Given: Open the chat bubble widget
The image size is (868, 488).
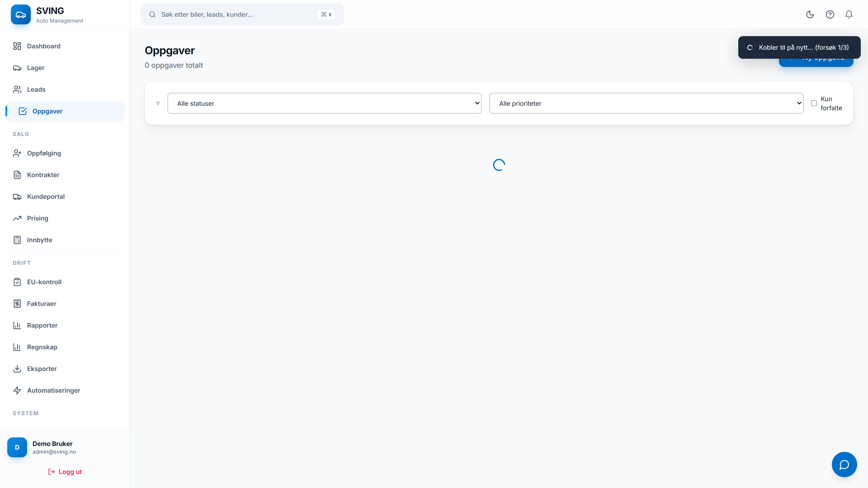Looking at the screenshot, I should (x=844, y=465).
